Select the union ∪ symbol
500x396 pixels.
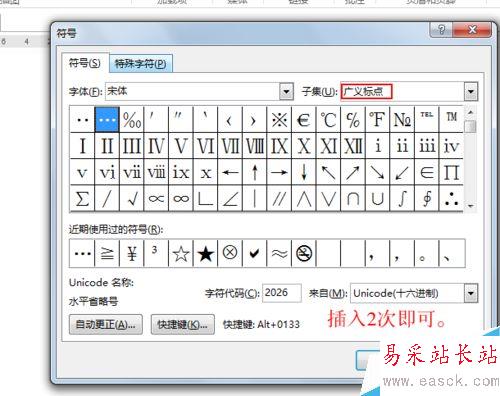pos(377,198)
